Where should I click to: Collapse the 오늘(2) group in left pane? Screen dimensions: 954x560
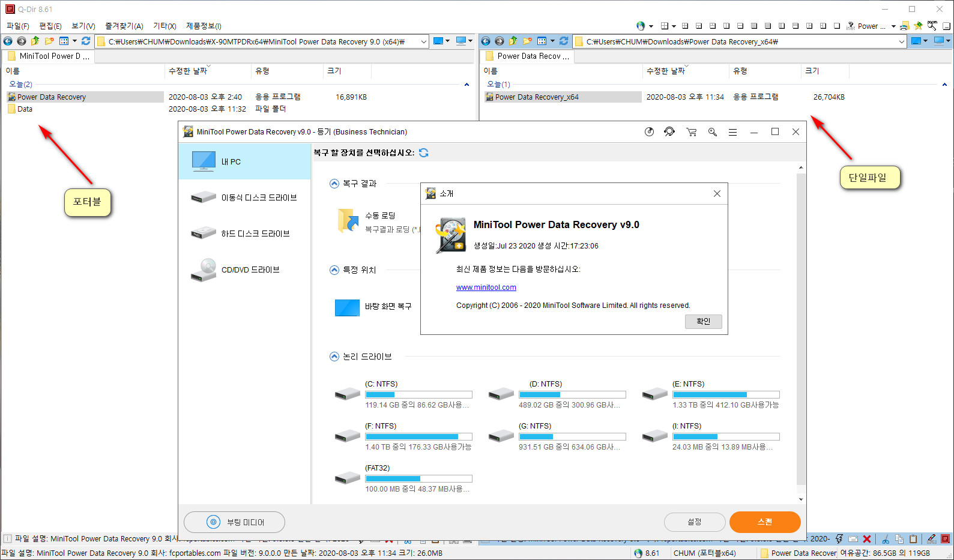coord(466,85)
